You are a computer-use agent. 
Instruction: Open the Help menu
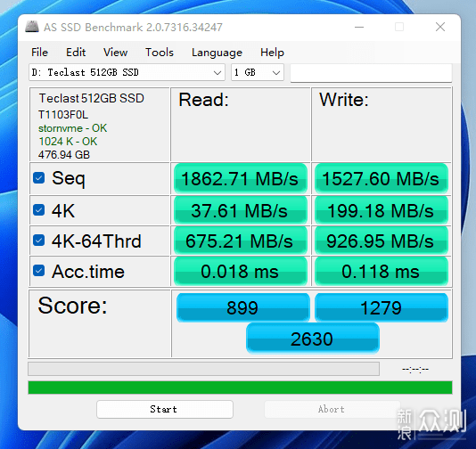(x=272, y=53)
